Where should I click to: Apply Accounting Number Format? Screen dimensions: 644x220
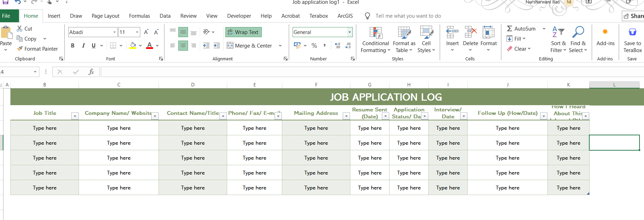[297, 45]
